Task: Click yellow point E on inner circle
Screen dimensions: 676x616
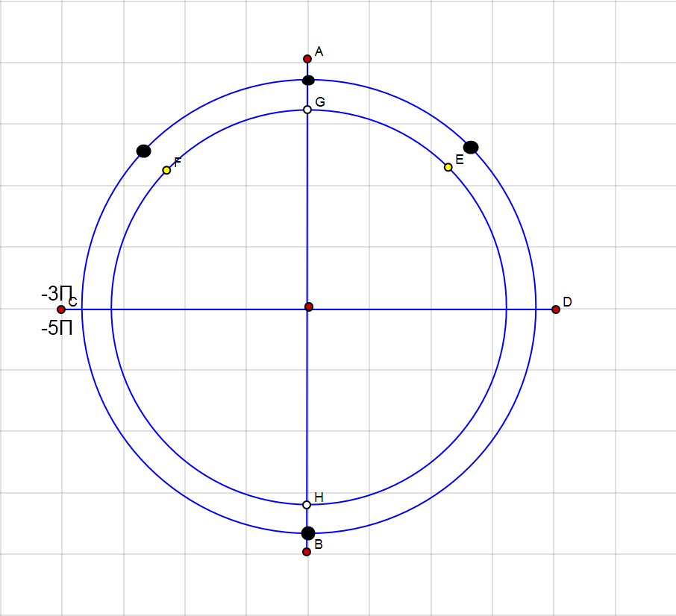Action: coord(448,167)
